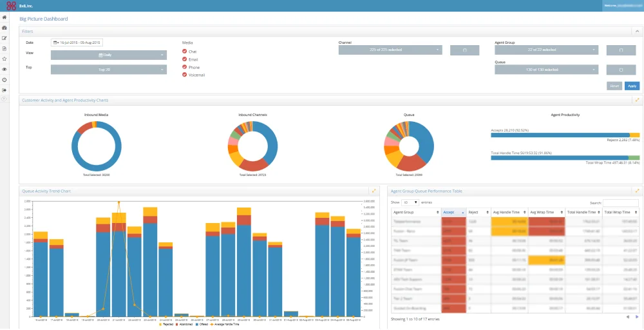The height and width of the screenshot is (330, 644).
Task: Open the date range picker field
Action: [77, 43]
